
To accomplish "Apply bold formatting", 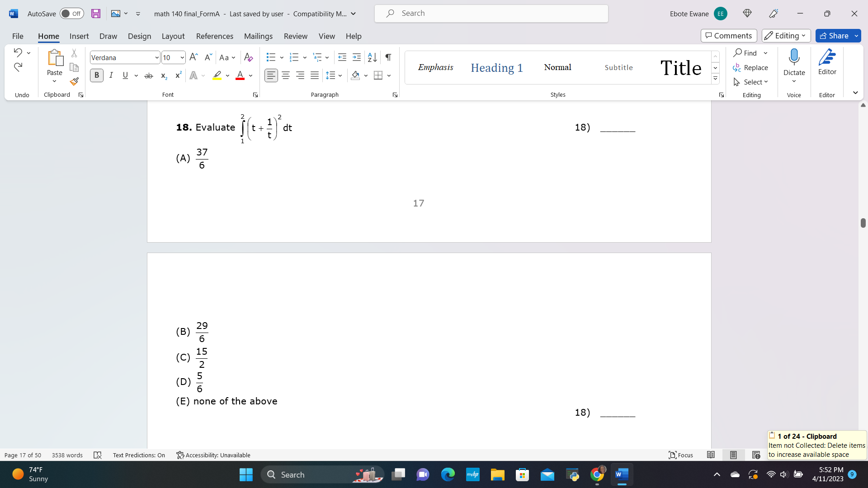I will point(96,75).
